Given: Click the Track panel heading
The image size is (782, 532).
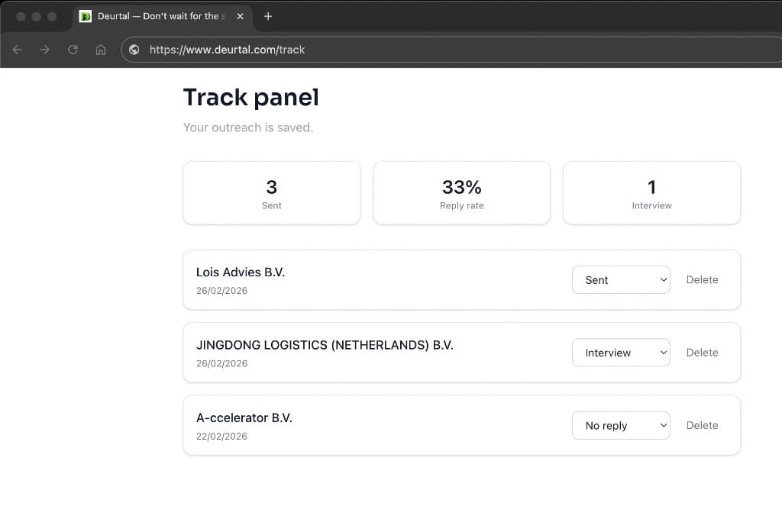Looking at the screenshot, I should pyautogui.click(x=250, y=97).
